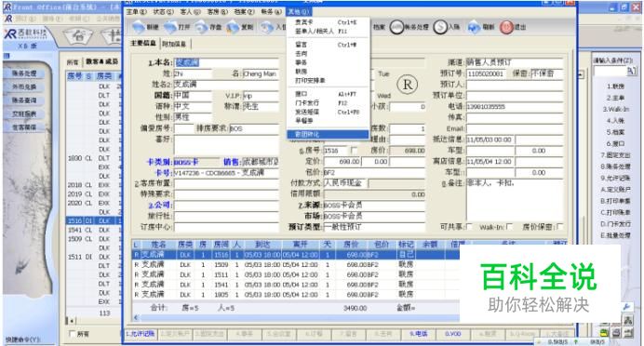Select the highlighted 套团转化 menu entry

(x=328, y=134)
